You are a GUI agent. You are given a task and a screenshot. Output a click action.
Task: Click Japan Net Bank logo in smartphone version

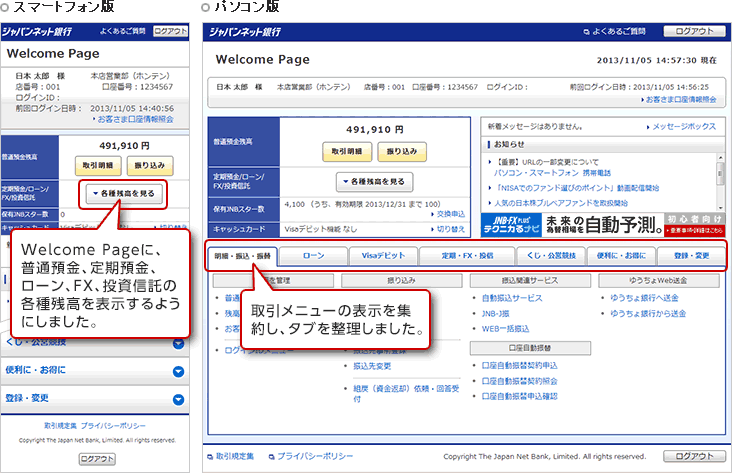pos(36,32)
